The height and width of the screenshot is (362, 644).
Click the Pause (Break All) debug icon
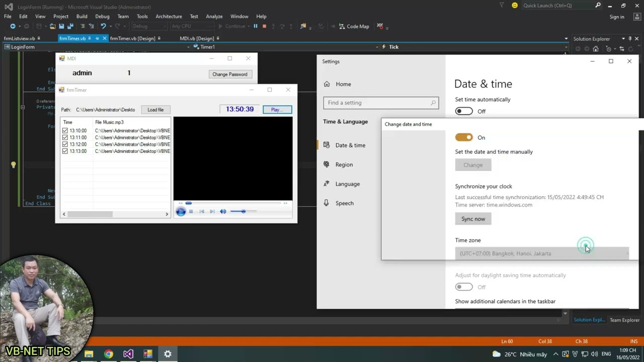tap(256, 26)
